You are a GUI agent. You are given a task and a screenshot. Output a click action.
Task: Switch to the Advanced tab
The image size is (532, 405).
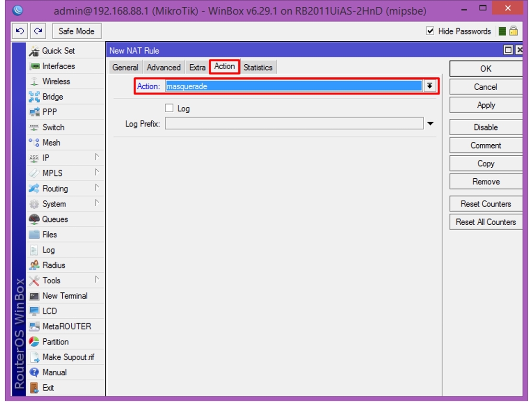(x=164, y=68)
